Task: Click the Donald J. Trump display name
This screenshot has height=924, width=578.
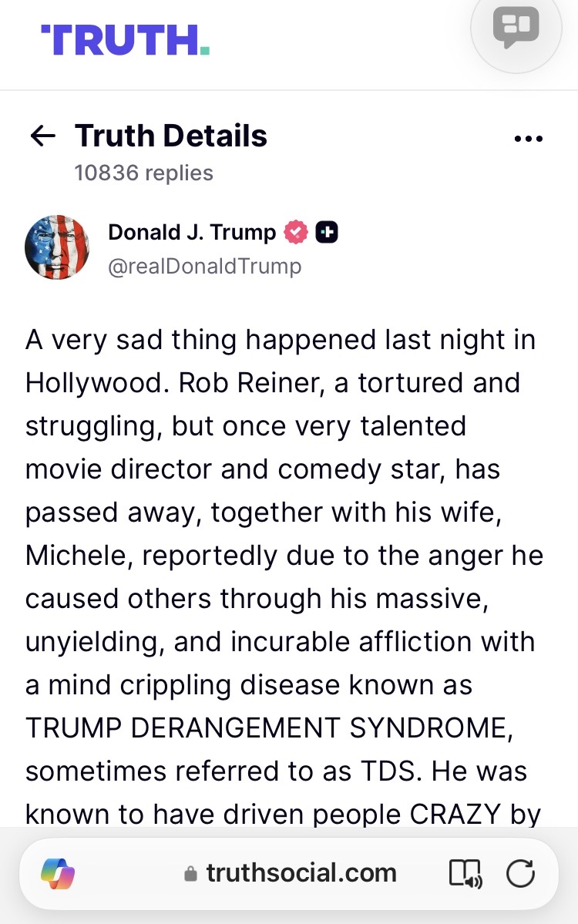Action: (x=192, y=232)
